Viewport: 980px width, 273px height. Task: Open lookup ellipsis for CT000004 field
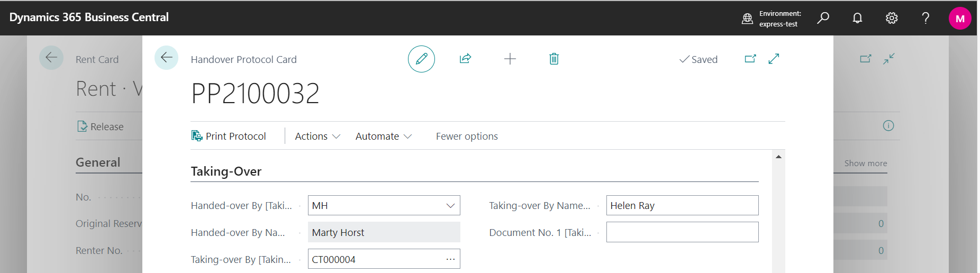(x=450, y=259)
